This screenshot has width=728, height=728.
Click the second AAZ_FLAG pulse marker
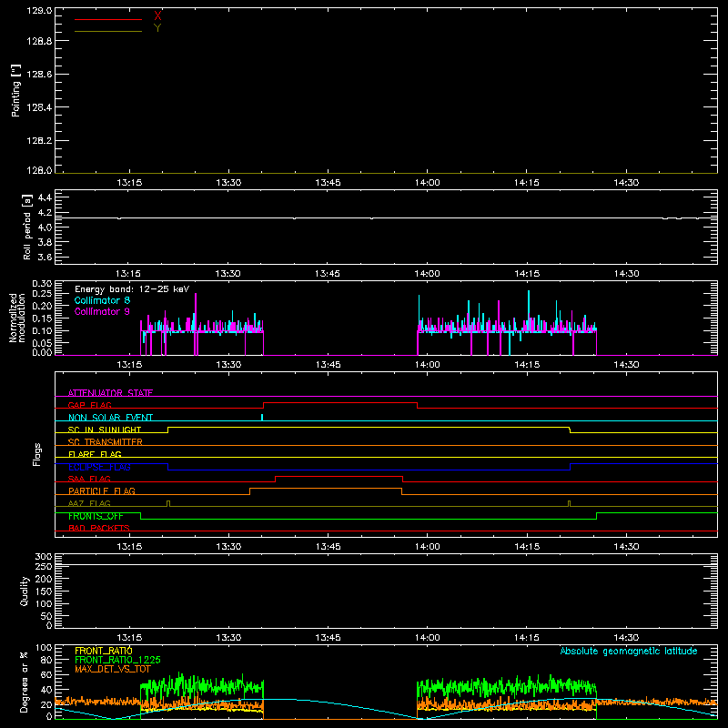point(570,504)
